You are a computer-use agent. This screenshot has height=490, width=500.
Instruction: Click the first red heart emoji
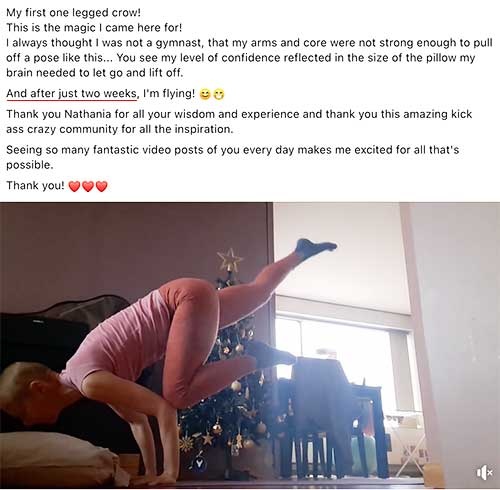74,186
